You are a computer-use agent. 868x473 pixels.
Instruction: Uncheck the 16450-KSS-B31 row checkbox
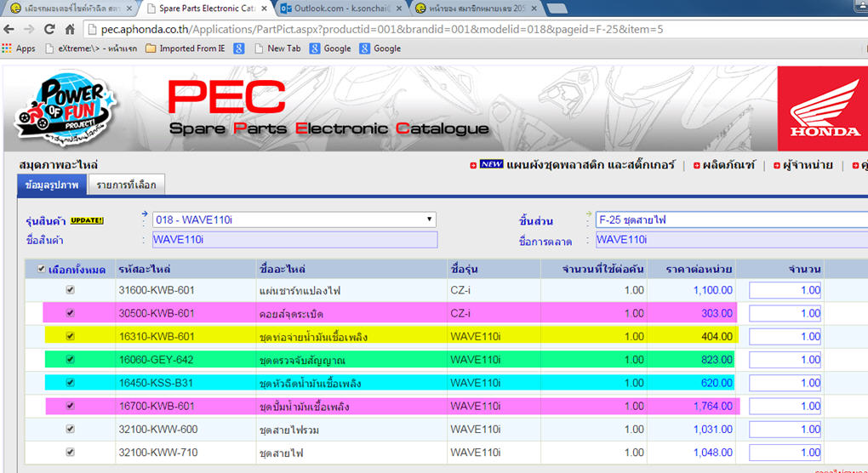tap(70, 383)
